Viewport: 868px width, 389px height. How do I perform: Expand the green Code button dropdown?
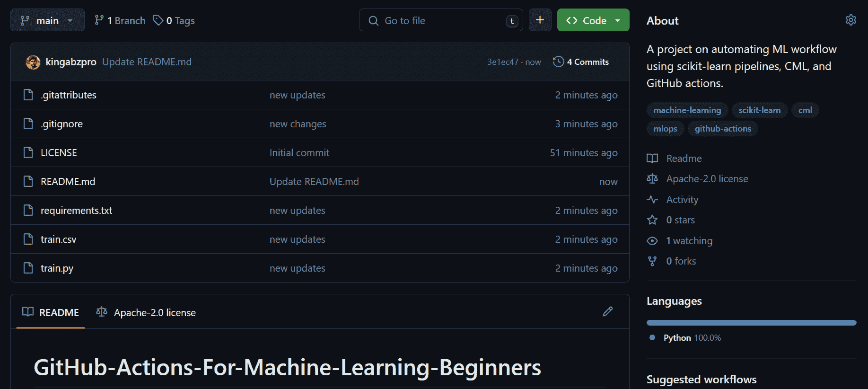pos(593,20)
